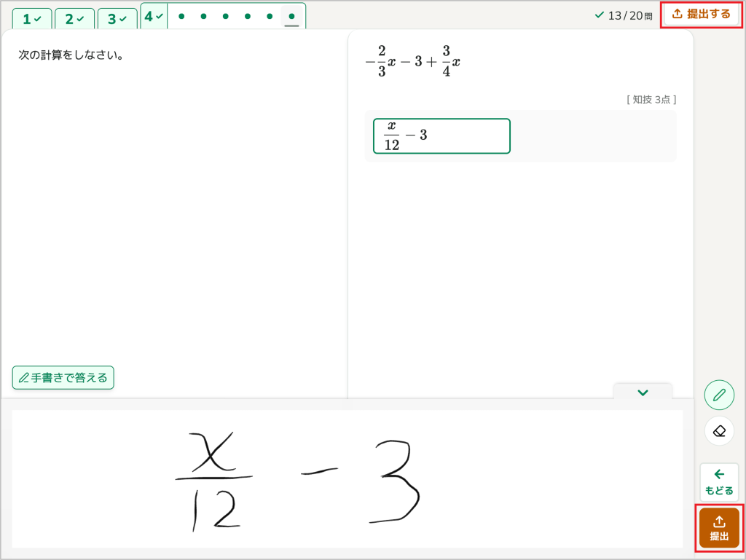The height and width of the screenshot is (560, 746).
Task: Select the underlined last sub-question dot
Action: pyautogui.click(x=291, y=17)
